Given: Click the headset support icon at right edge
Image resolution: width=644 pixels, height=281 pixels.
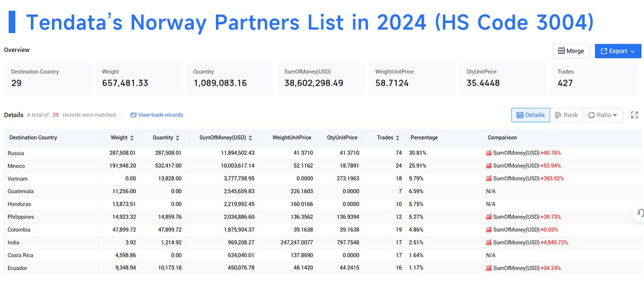Looking at the screenshot, I should (640, 213).
